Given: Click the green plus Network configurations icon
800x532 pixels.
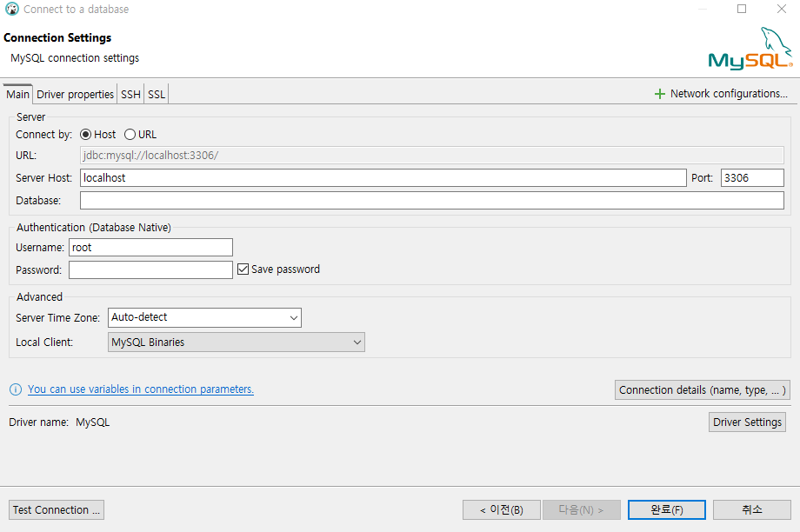Looking at the screenshot, I should [660, 94].
